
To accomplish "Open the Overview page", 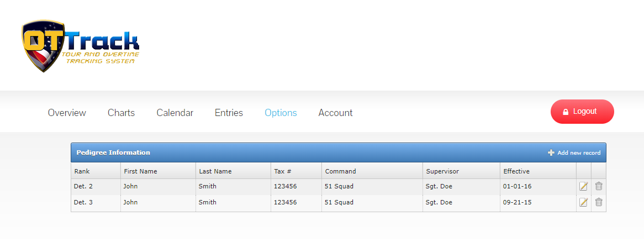I will point(67,113).
